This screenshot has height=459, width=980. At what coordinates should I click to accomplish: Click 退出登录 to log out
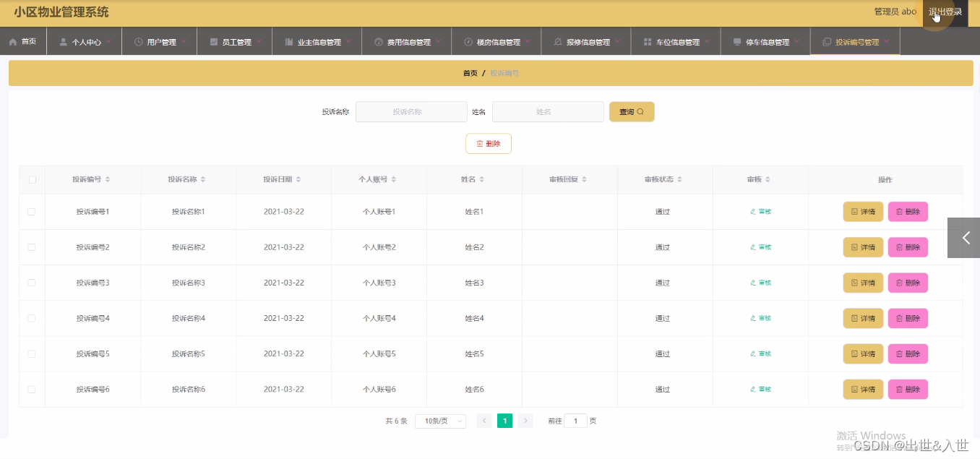(x=945, y=12)
